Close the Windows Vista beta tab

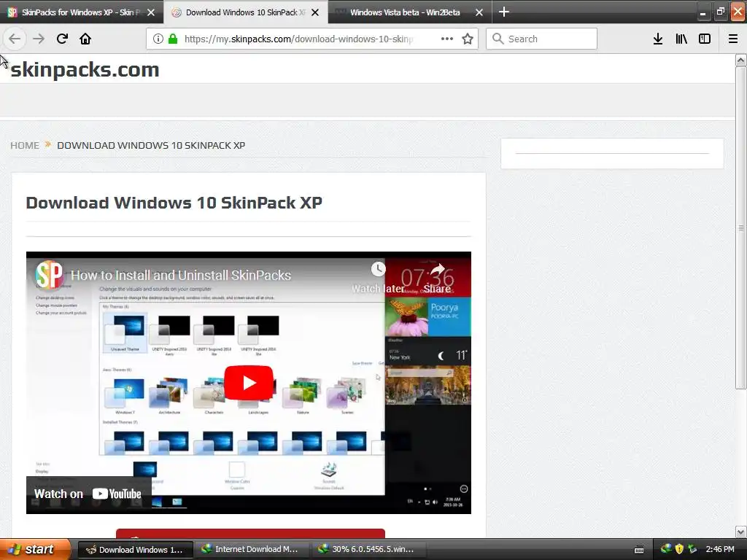[479, 12]
